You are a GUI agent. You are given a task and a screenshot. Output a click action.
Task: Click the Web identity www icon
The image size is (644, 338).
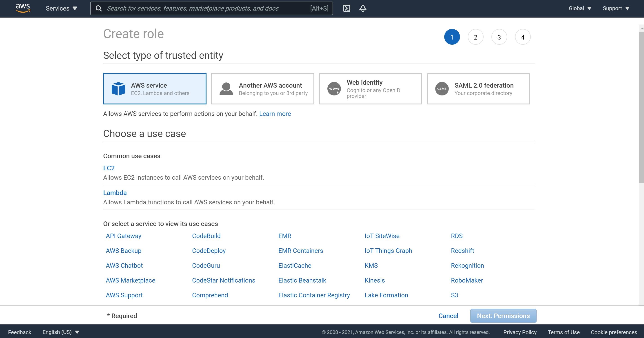(334, 89)
